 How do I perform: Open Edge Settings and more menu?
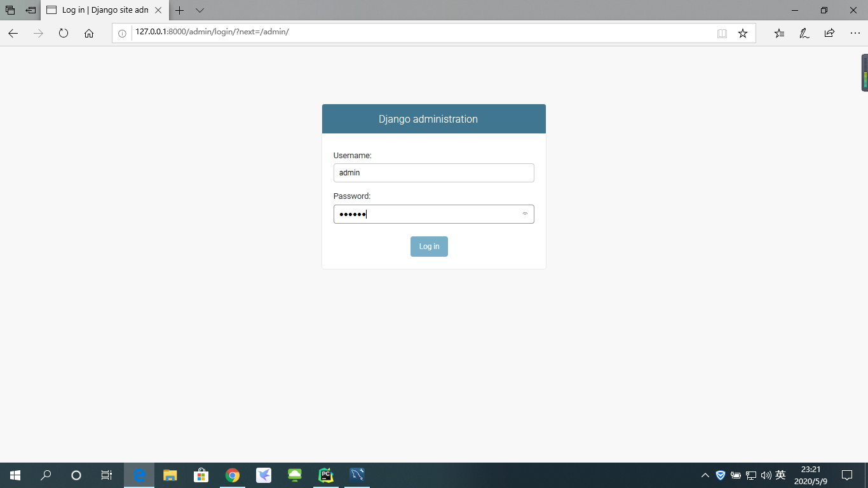tap(855, 33)
